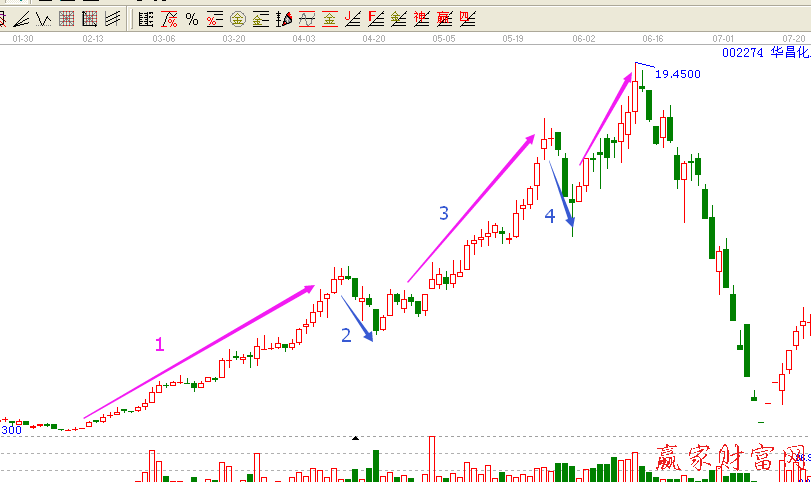The width and height of the screenshot is (811, 482).
Task: Click the sailboat-shaped tool icon
Action: click(x=283, y=18)
